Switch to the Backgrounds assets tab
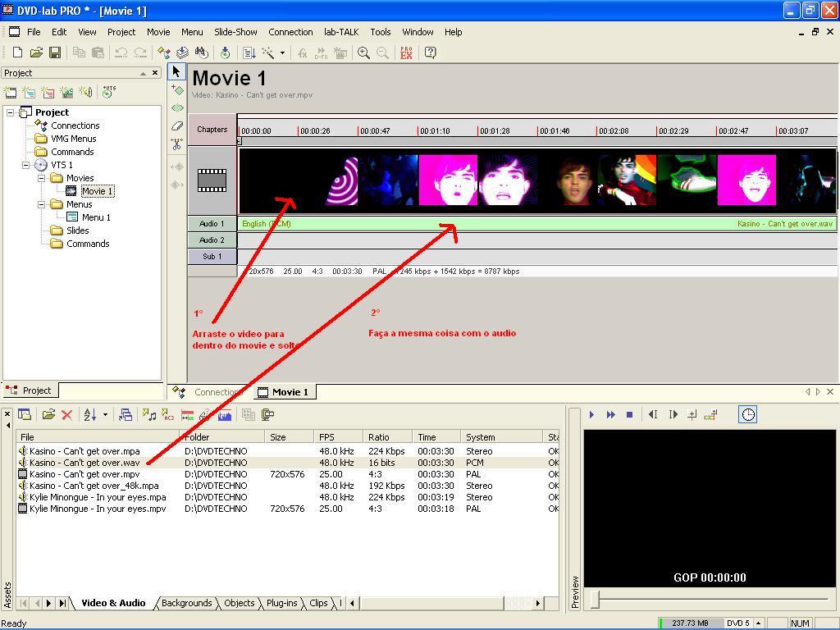 [186, 603]
